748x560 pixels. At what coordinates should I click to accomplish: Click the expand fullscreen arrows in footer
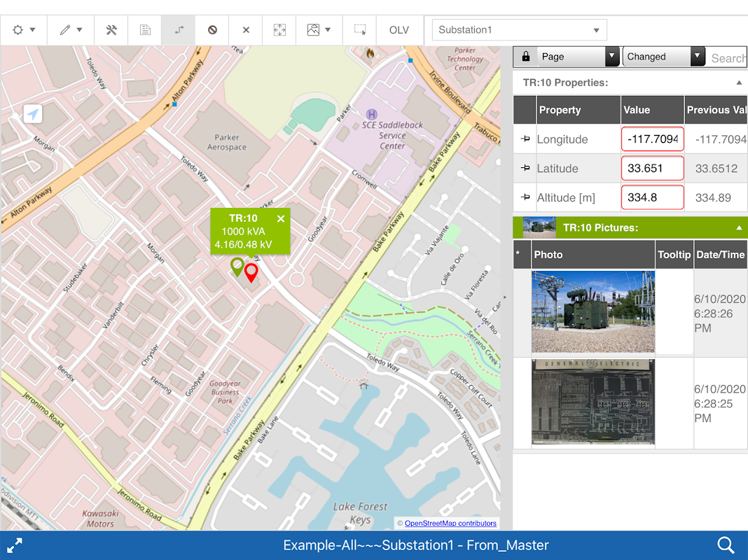pyautogui.click(x=15, y=545)
